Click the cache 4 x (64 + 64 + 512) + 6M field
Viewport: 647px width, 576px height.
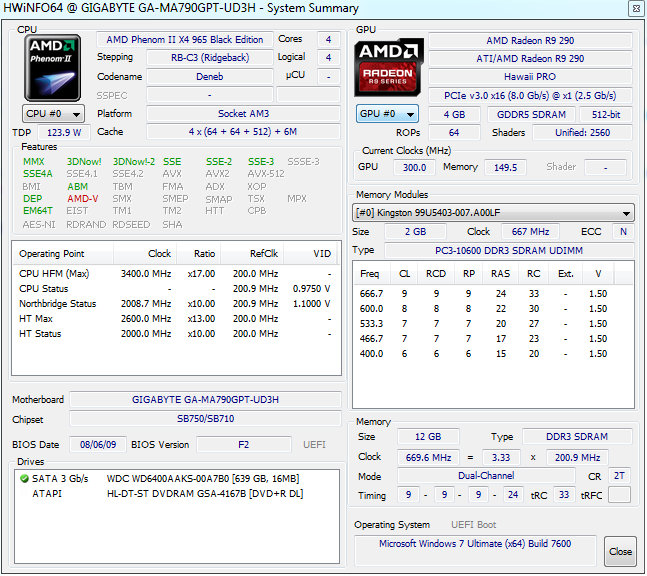243,132
